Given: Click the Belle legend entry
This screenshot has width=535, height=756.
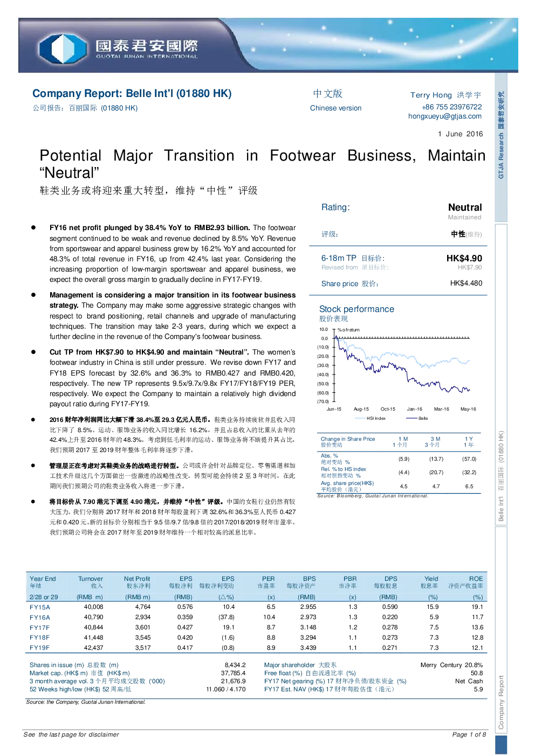Looking at the screenshot, I should coord(417,418).
